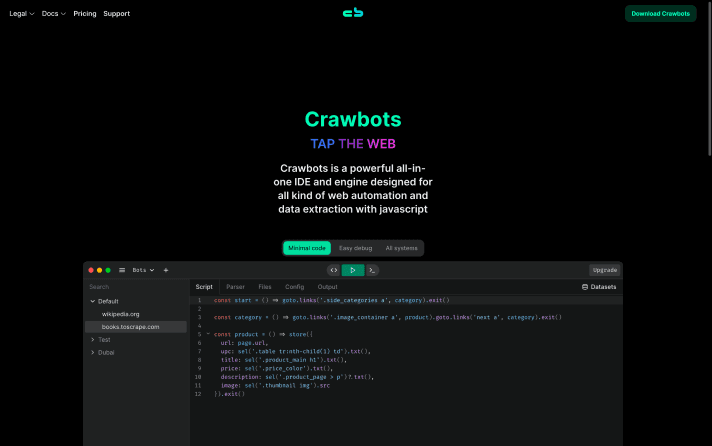712x446 pixels.
Task: Select the Minimal code toggle
Action: (x=307, y=248)
